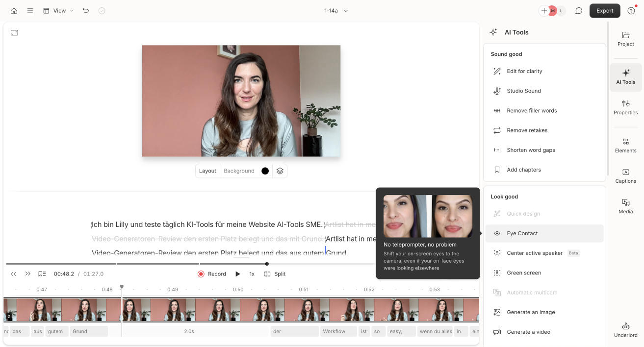Click the timeline playhead marker
644x347 pixels.
tap(122, 287)
